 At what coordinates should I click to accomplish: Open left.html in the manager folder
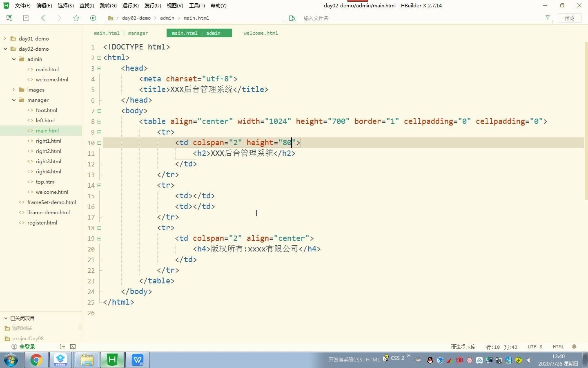[x=45, y=120]
